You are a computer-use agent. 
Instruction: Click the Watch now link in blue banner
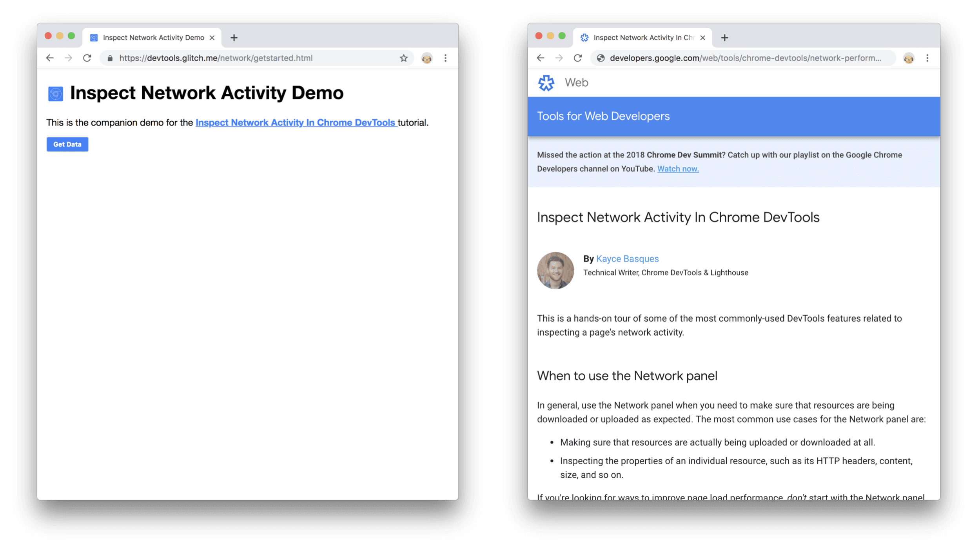tap(677, 168)
